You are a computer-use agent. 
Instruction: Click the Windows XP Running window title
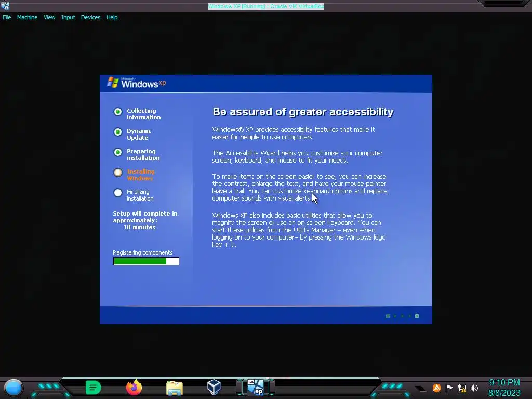pos(266,6)
